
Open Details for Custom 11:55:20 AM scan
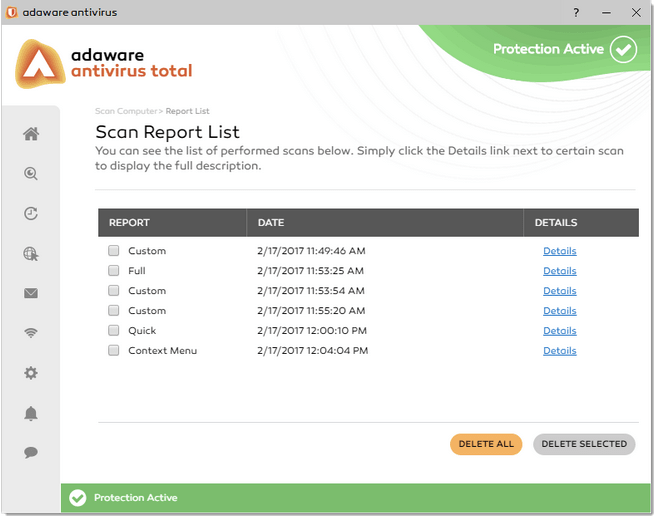tap(559, 311)
